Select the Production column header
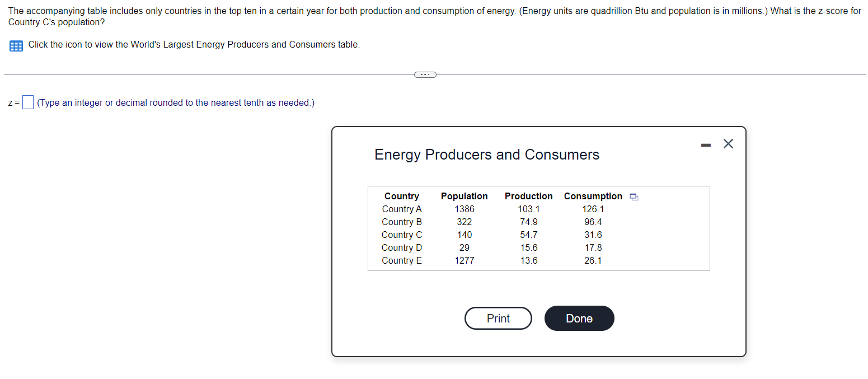 coord(528,196)
